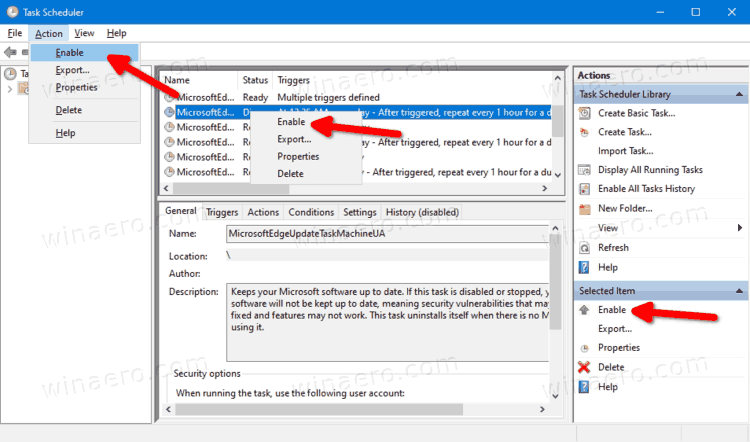Open the View menu
This screenshot has width=750, height=442.
pos(84,33)
